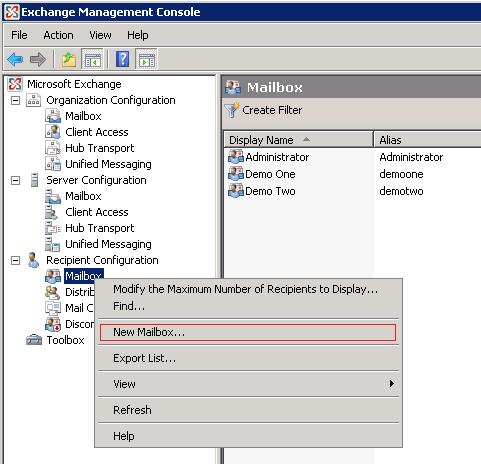Choose New Mailbox... from context menu

tap(248, 332)
